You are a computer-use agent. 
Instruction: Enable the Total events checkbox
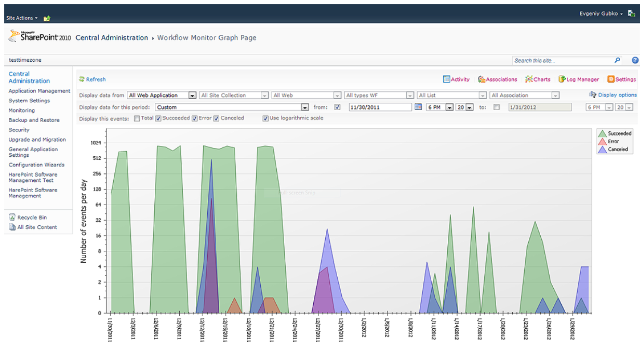point(137,118)
